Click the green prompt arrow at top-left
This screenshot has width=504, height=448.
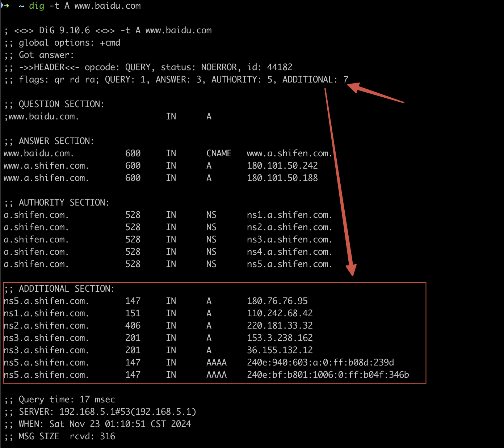pyautogui.click(x=5, y=6)
